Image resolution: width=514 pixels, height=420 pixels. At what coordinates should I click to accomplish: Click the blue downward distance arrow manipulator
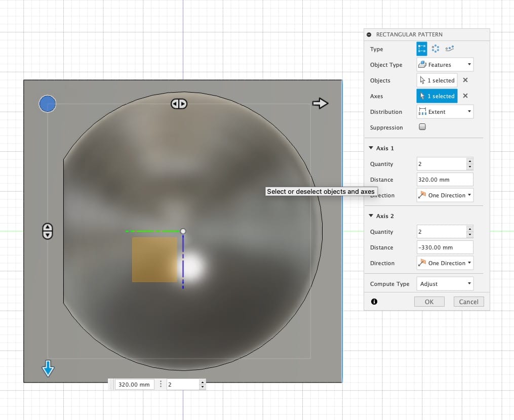(48, 368)
